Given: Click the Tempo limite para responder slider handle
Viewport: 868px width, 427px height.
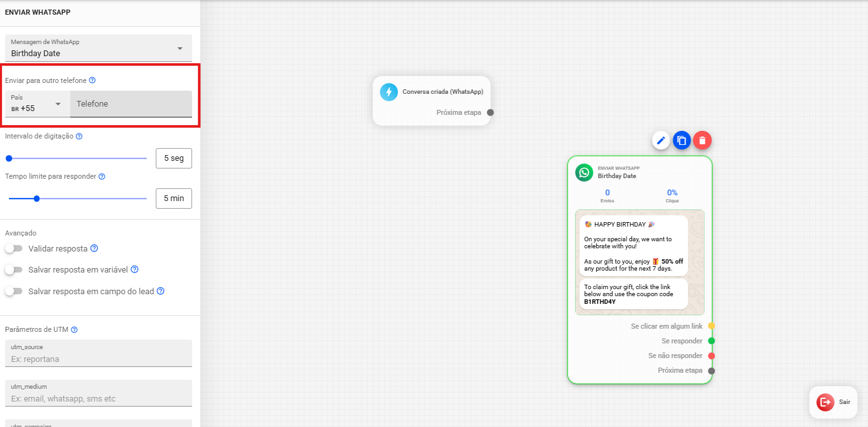Looking at the screenshot, I should (36, 199).
